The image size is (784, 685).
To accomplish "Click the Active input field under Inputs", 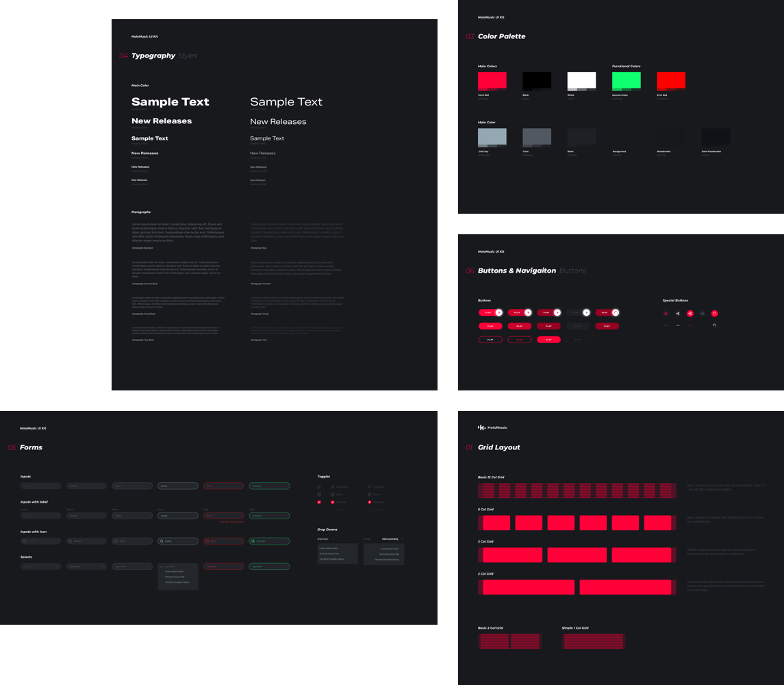I will click(177, 486).
